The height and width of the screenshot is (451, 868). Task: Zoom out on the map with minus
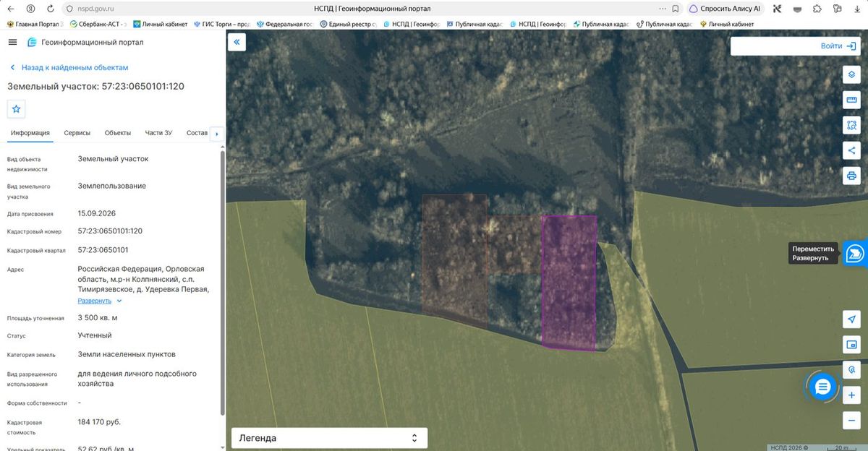coord(851,421)
